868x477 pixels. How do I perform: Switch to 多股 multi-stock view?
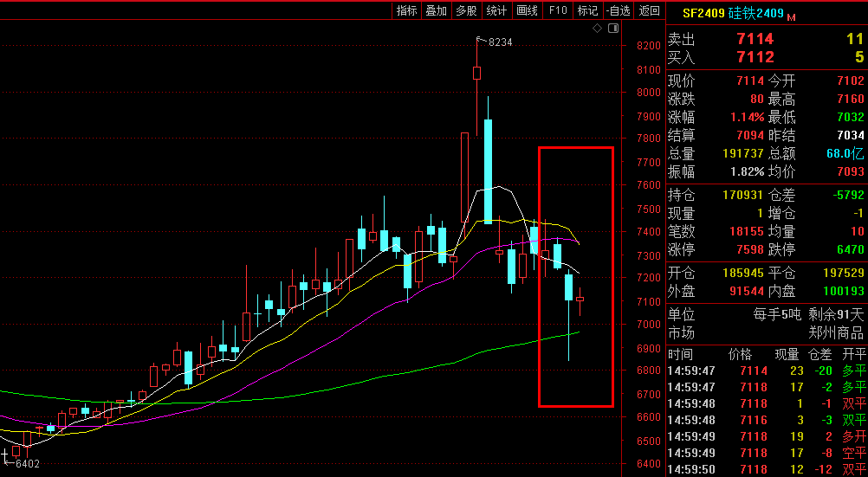[466, 10]
